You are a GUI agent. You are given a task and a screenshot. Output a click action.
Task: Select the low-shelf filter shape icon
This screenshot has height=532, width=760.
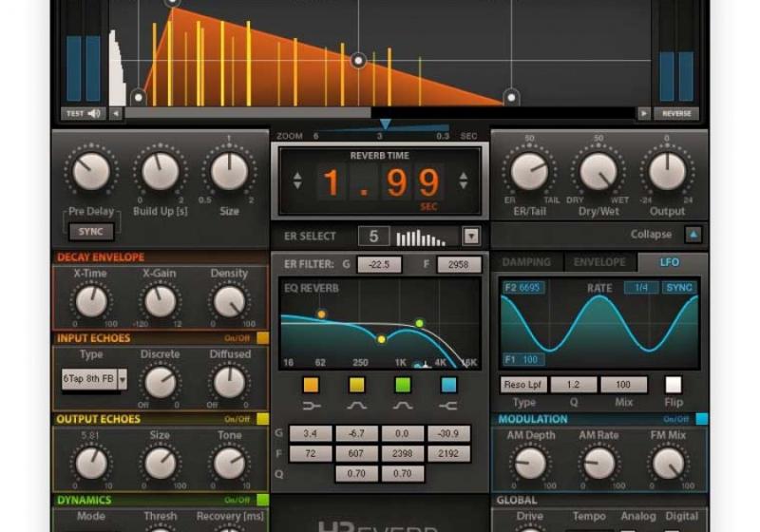(x=311, y=407)
